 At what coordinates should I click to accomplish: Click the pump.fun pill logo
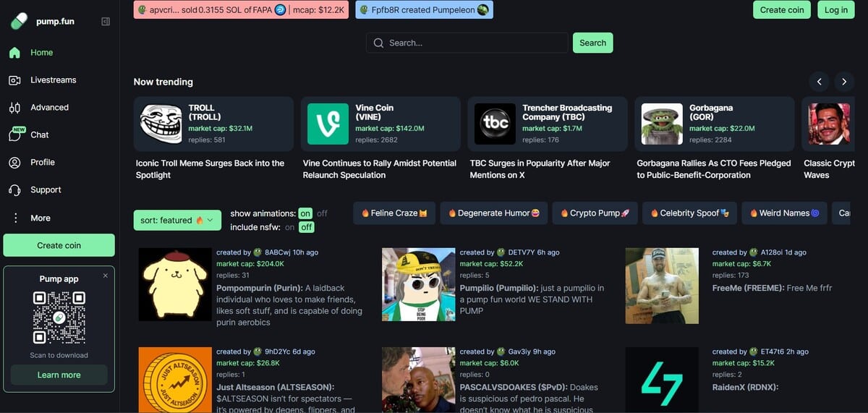pos(19,21)
